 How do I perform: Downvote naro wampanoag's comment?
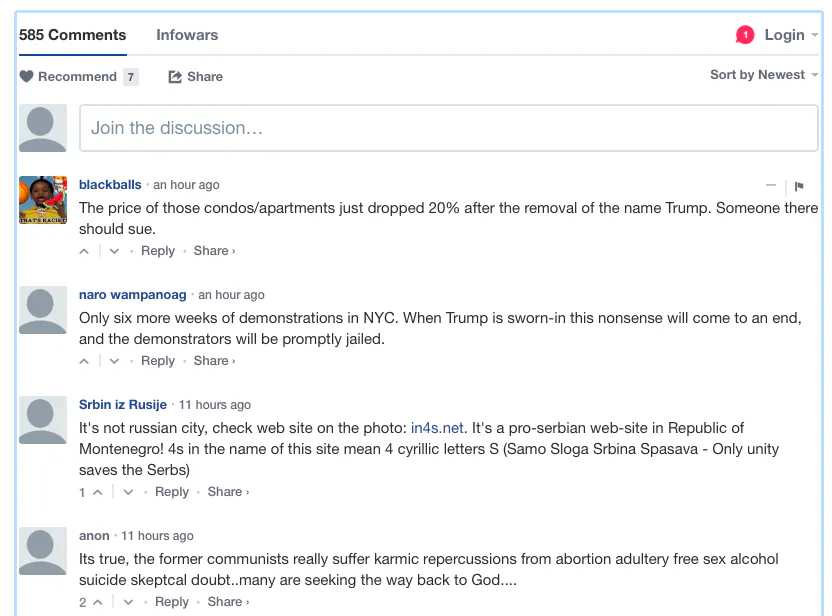pos(114,361)
